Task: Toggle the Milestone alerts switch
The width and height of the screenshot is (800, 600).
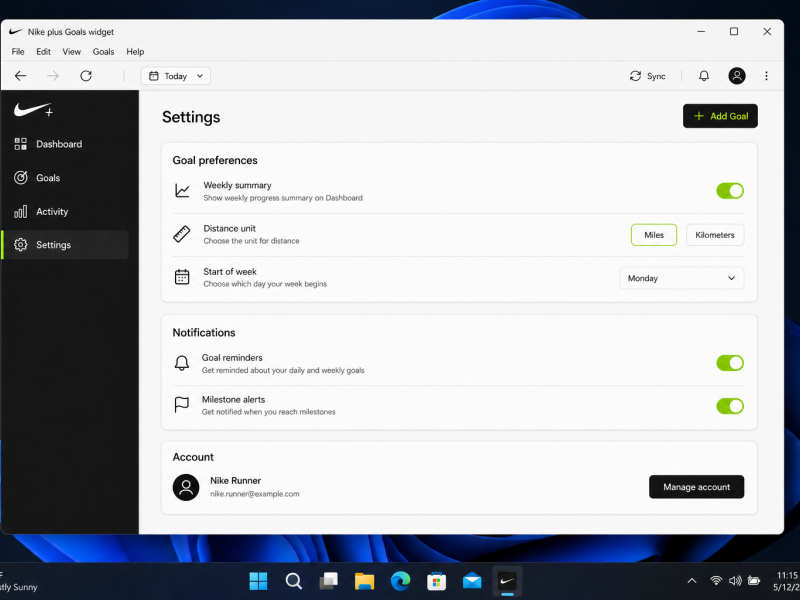Action: tap(730, 406)
